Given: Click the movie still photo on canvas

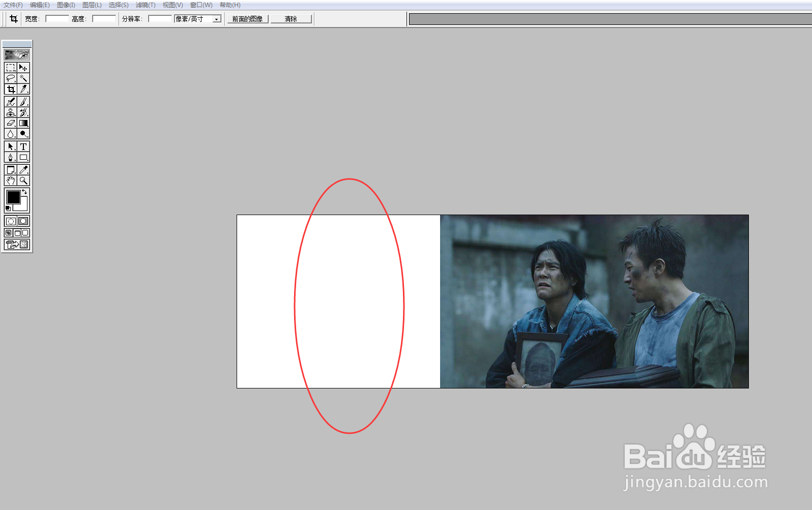Looking at the screenshot, I should [x=594, y=302].
